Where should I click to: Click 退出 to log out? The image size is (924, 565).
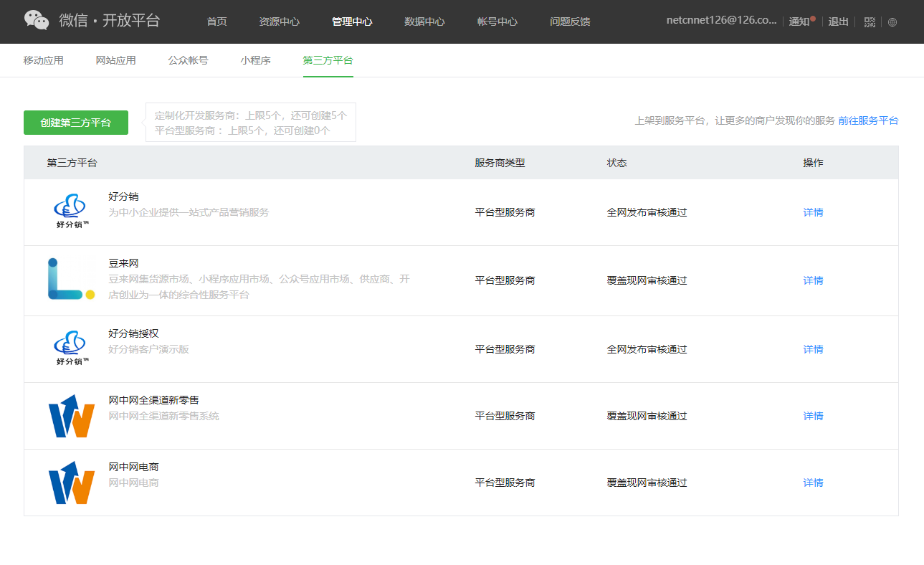[x=838, y=22]
